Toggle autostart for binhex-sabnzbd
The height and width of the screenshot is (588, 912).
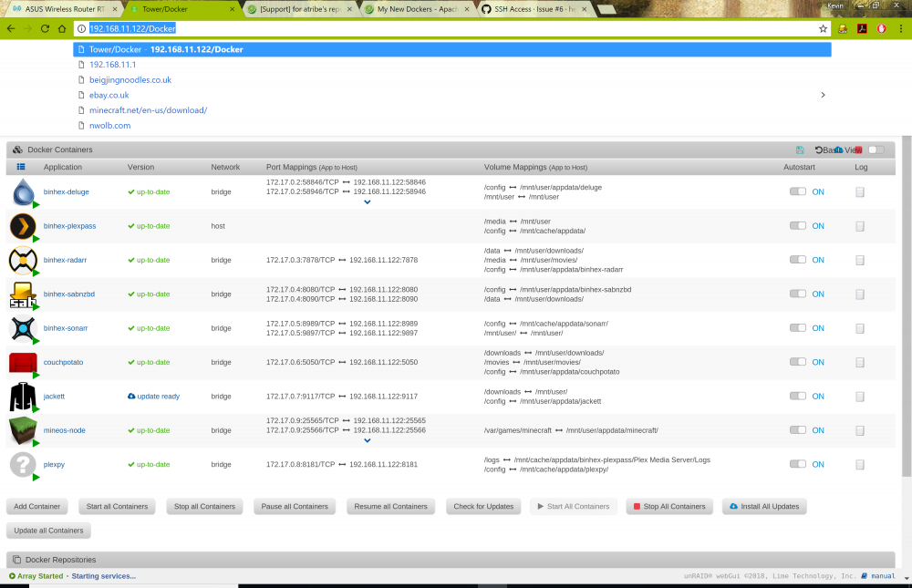tap(797, 294)
